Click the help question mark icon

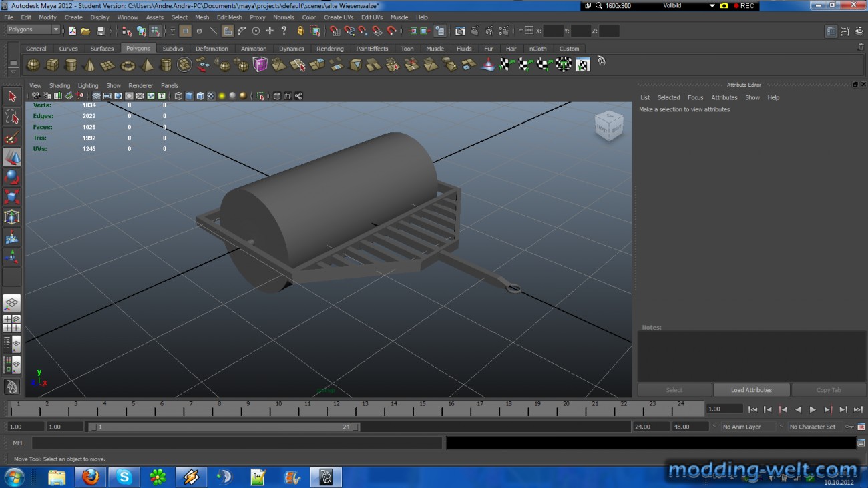coord(284,30)
